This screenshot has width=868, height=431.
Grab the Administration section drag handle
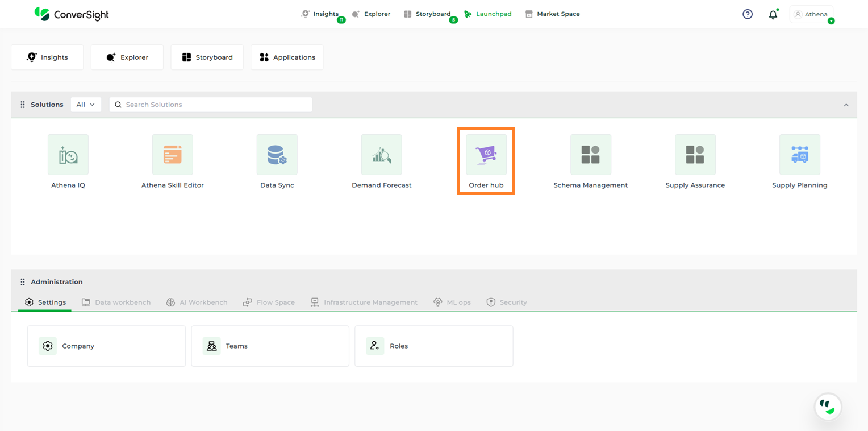click(x=23, y=282)
